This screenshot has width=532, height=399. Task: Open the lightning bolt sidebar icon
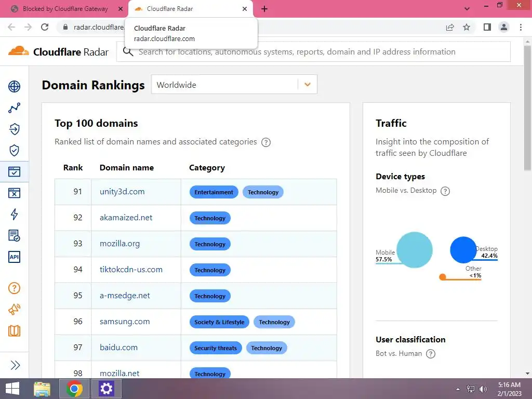[x=14, y=214]
